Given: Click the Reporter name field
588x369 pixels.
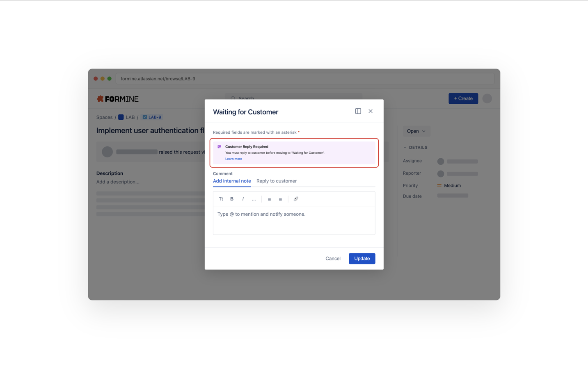Looking at the screenshot, I should tap(462, 174).
